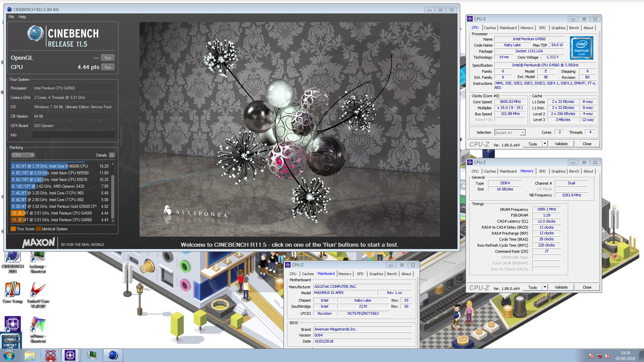Run the OpenGL benchmark
This screenshot has height=362, width=644.
[108, 58]
